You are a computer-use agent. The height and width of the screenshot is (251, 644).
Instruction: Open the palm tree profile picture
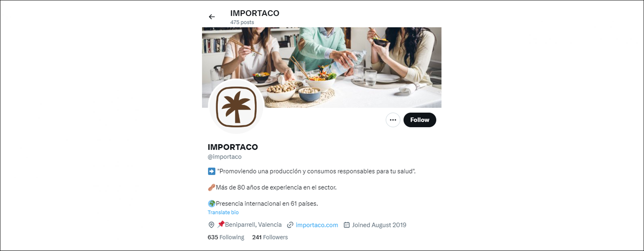pos(236,107)
